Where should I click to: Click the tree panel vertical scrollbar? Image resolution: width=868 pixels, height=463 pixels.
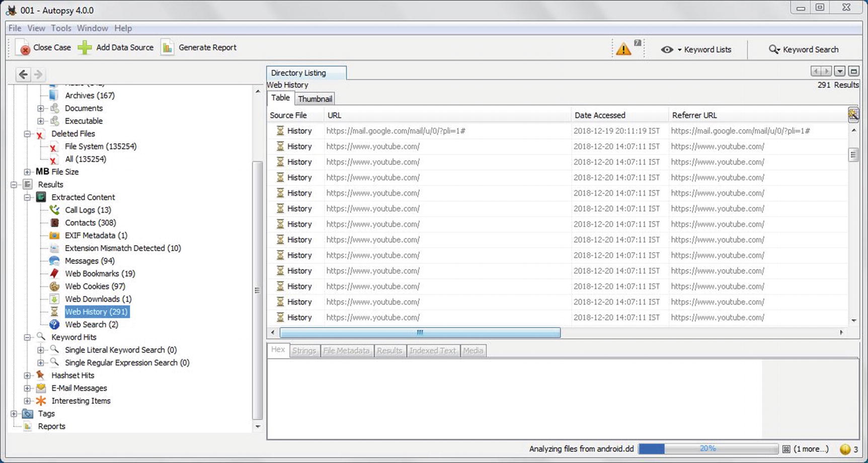[x=257, y=290]
